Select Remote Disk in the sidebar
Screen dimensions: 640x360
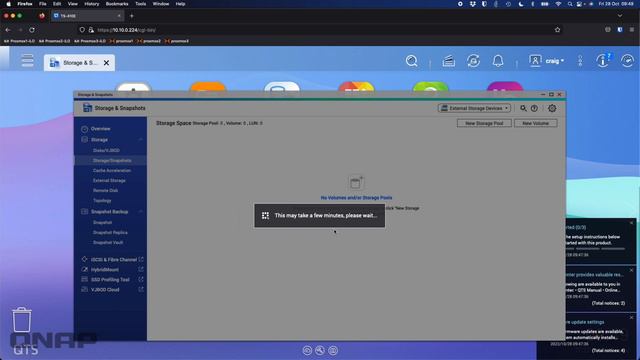pyautogui.click(x=105, y=191)
